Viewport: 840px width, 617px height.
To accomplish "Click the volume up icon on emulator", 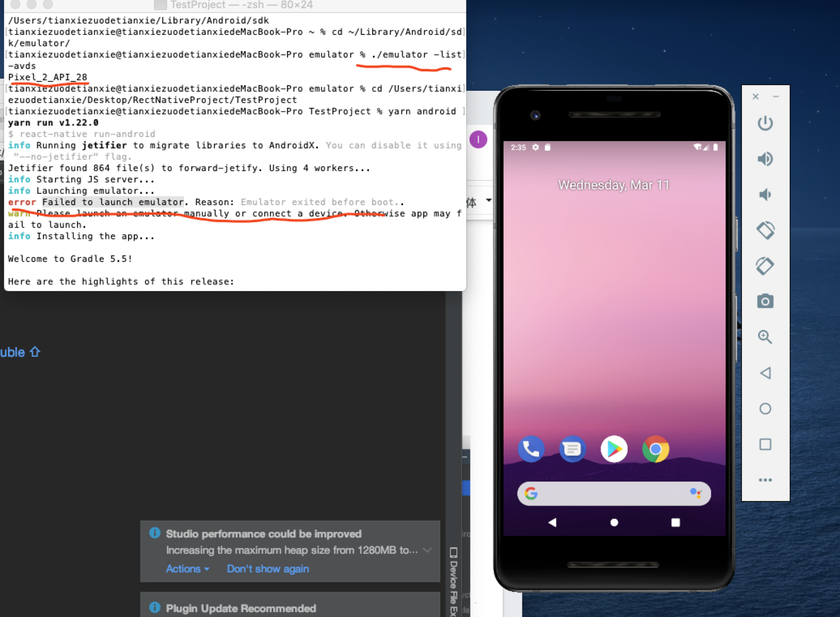I will 765,159.
